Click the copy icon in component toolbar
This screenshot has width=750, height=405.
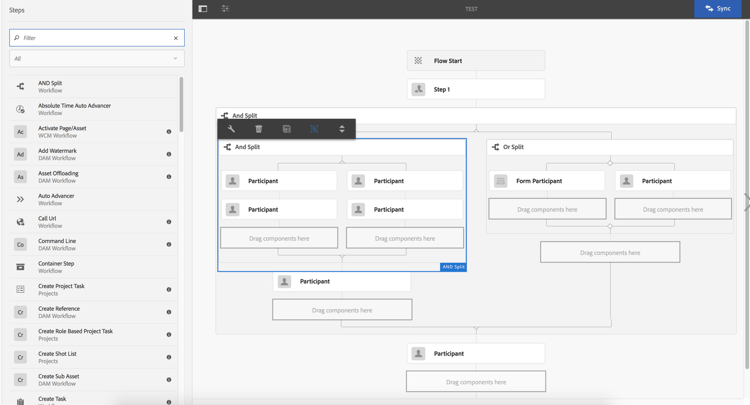(287, 129)
